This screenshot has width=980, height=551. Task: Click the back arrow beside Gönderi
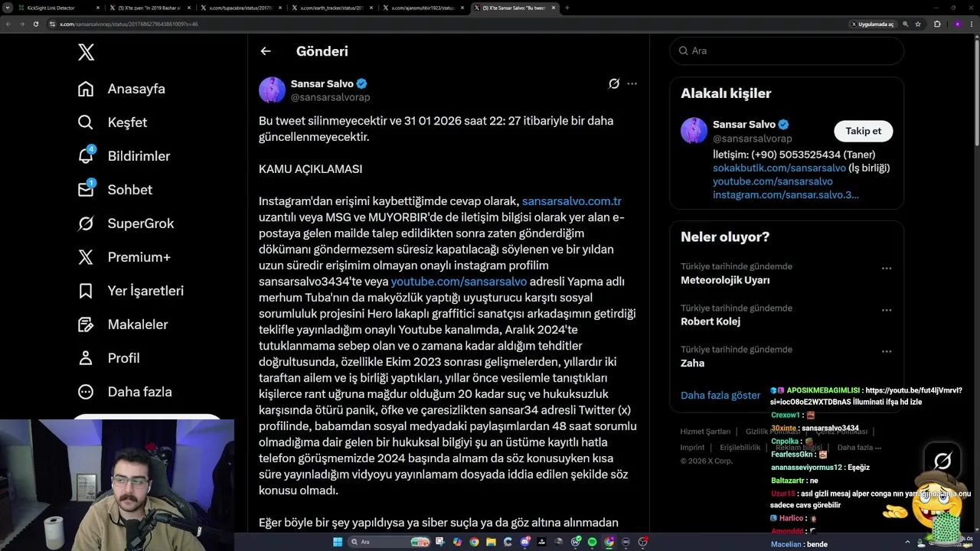point(266,51)
